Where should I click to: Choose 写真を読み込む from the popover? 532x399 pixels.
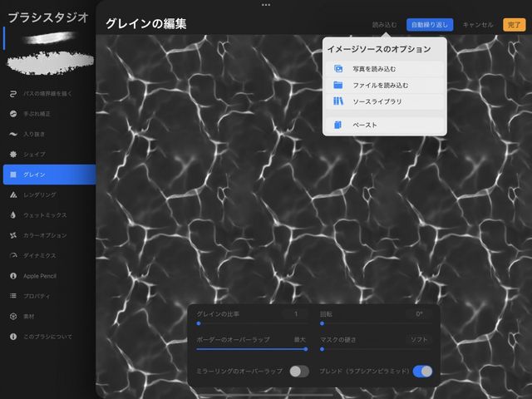pyautogui.click(x=384, y=69)
